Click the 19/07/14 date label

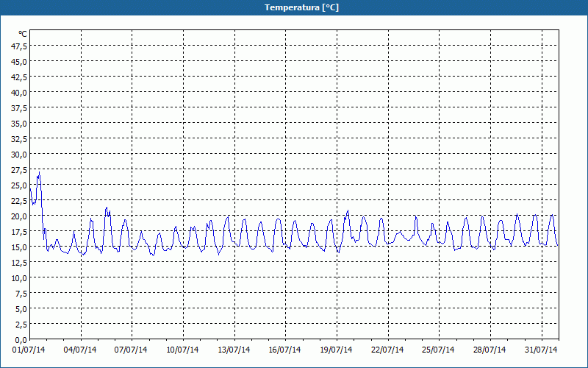pyautogui.click(x=336, y=350)
